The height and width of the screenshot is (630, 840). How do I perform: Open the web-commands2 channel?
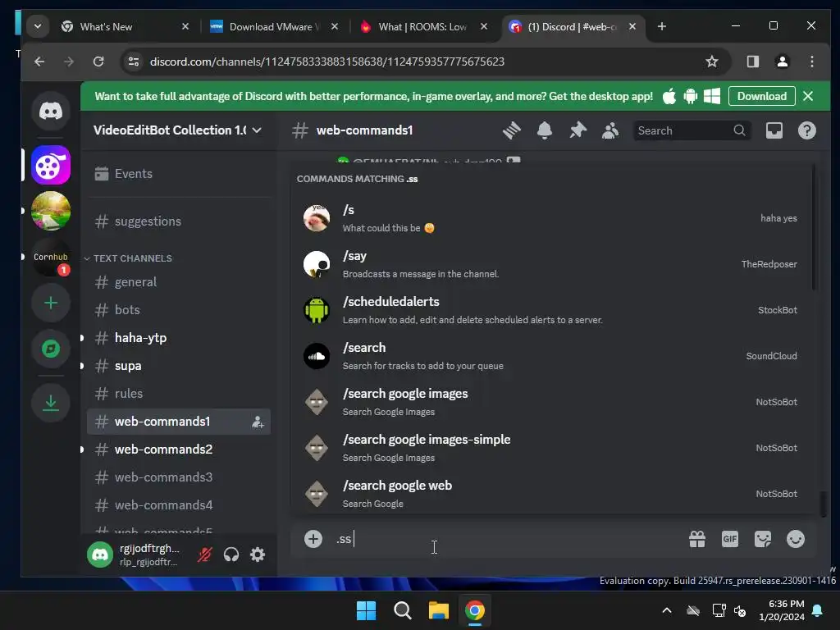178,449
